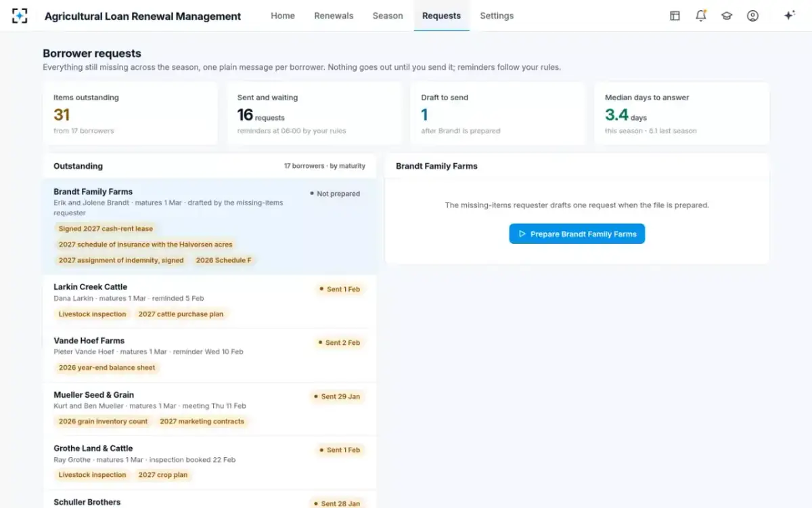This screenshot has width=812, height=508.
Task: Select the Brandt Family Farms borrower row
Action: pos(209,226)
